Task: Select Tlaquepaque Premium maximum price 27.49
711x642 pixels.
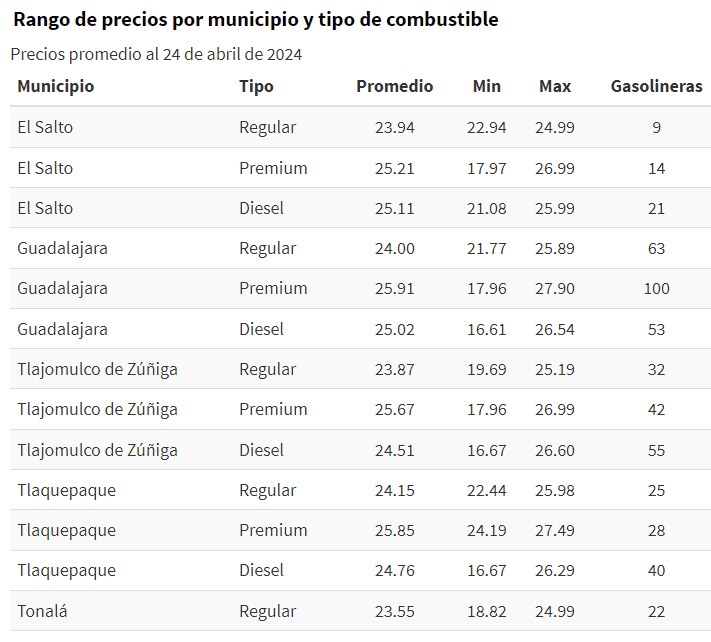Action: (x=555, y=530)
